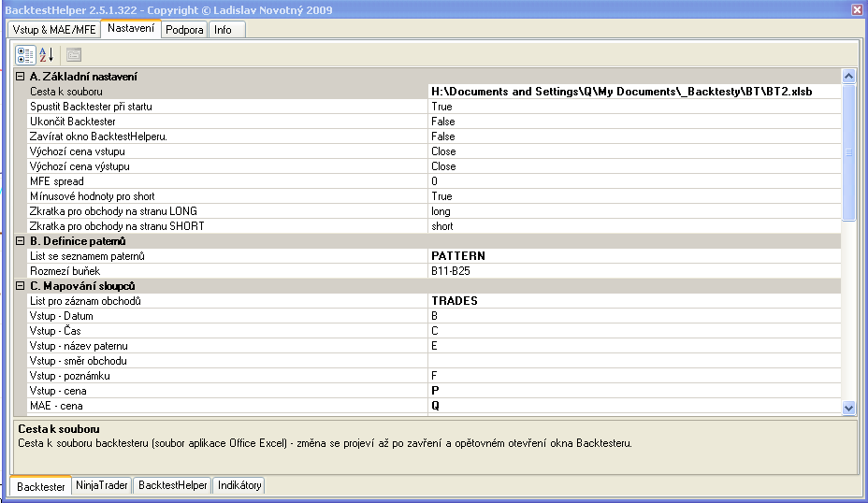Select the Nastavení tab
Viewport: 868px width, 503px height.
pos(131,28)
